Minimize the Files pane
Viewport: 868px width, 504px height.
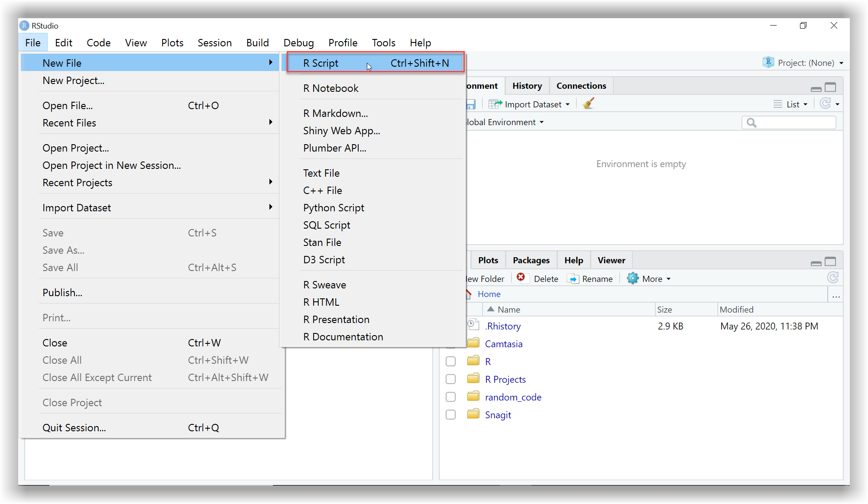[816, 262]
